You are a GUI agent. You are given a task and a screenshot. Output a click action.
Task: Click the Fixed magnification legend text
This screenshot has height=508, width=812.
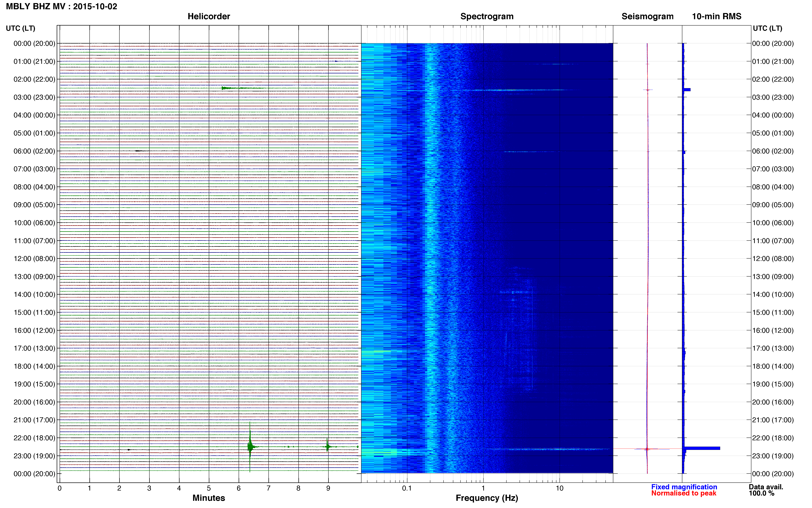point(684,487)
